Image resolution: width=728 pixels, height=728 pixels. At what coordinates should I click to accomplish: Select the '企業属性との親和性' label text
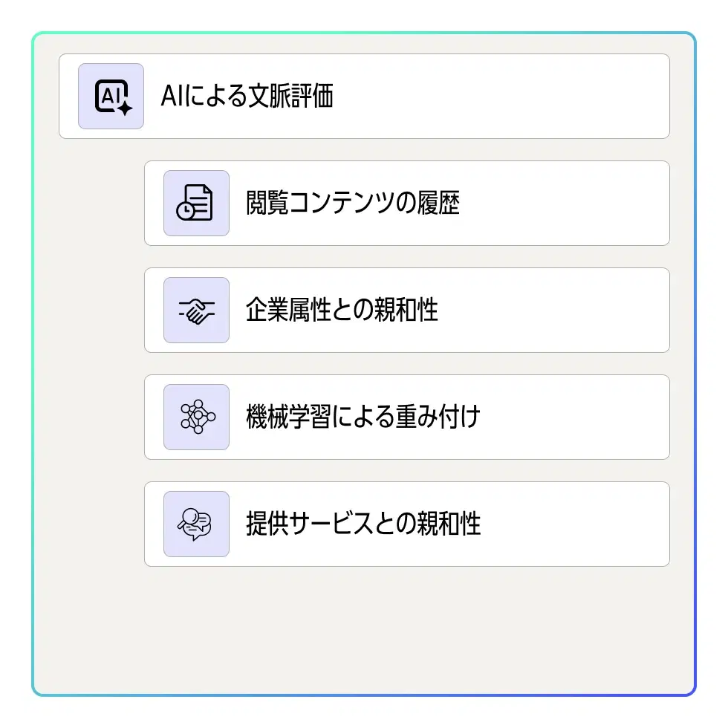click(342, 311)
